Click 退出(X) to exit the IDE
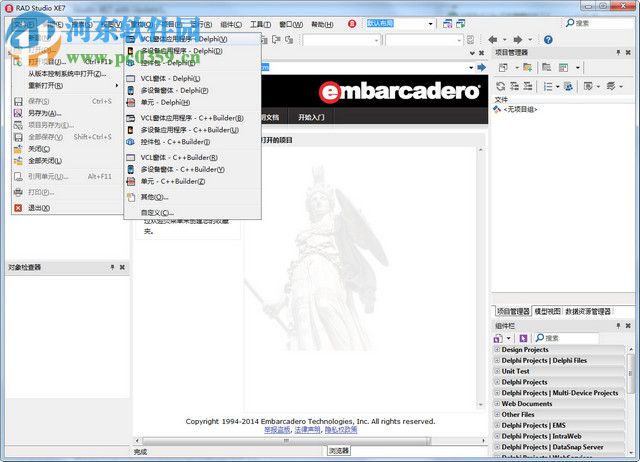 pos(67,208)
